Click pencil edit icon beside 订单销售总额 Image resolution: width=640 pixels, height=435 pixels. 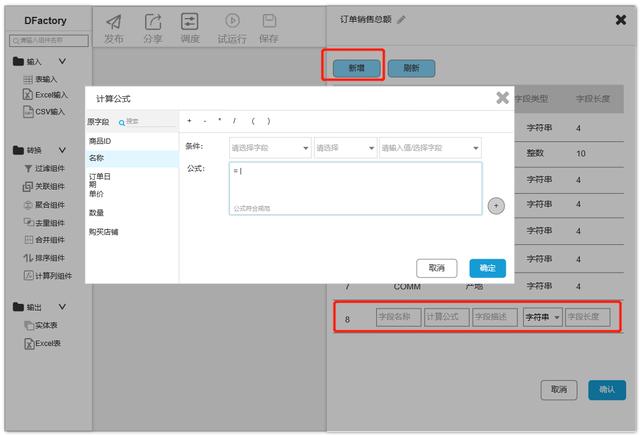[x=402, y=20]
